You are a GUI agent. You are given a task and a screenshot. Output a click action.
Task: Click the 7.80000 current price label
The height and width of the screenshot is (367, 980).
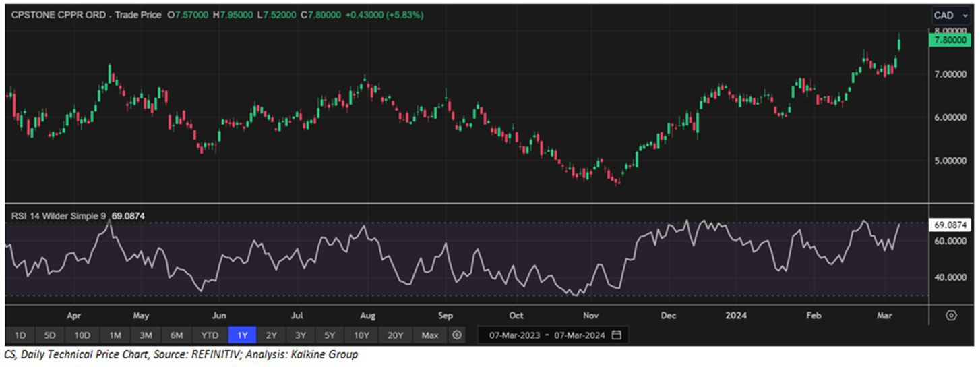tap(950, 41)
